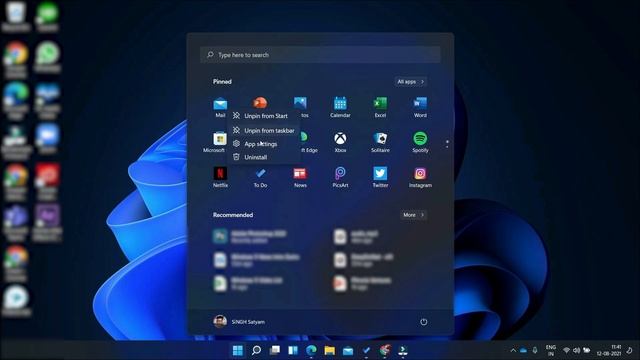This screenshot has width=640, height=360.
Task: Open the Widgets panel from taskbar
Action: click(x=293, y=350)
